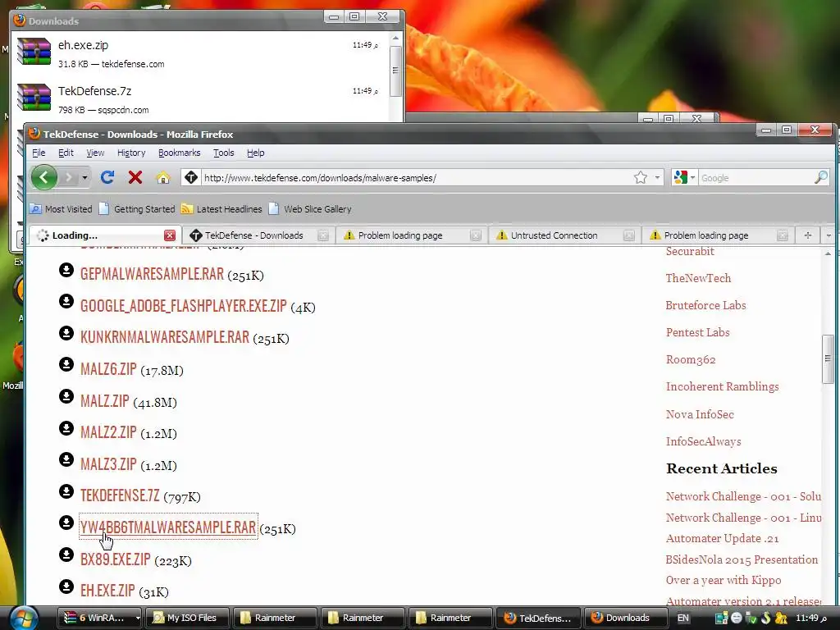Open the address bar history dropdown

[x=657, y=177]
